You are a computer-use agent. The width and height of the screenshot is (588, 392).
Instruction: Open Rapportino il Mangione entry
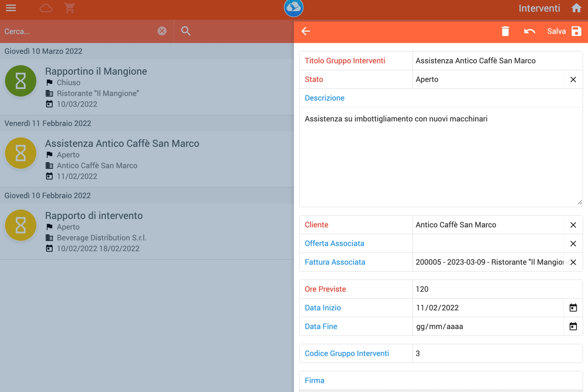click(147, 87)
